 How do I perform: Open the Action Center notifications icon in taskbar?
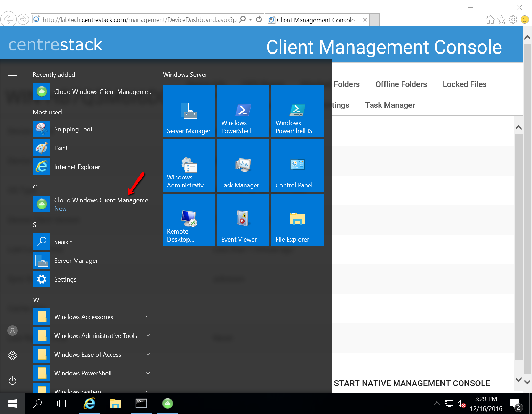tap(515, 404)
